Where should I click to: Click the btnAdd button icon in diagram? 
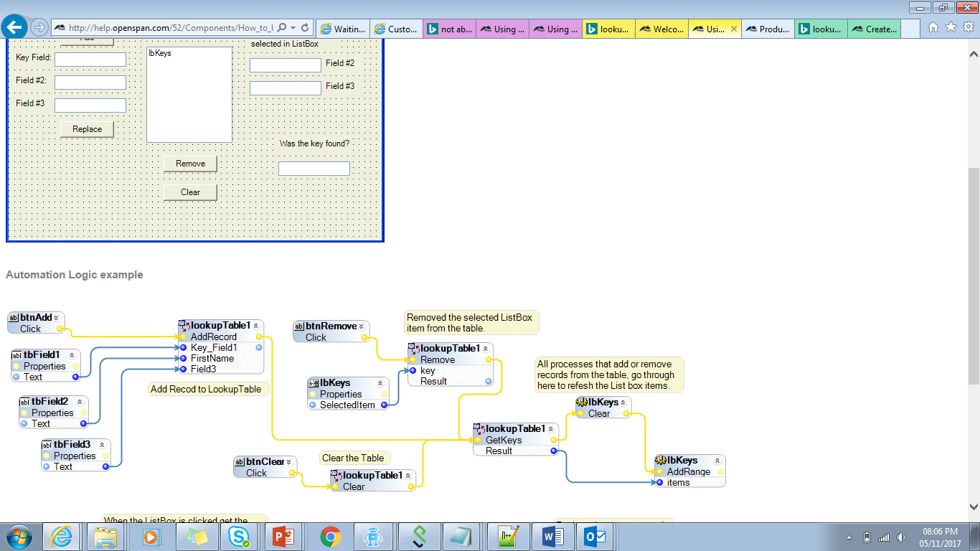(x=14, y=317)
